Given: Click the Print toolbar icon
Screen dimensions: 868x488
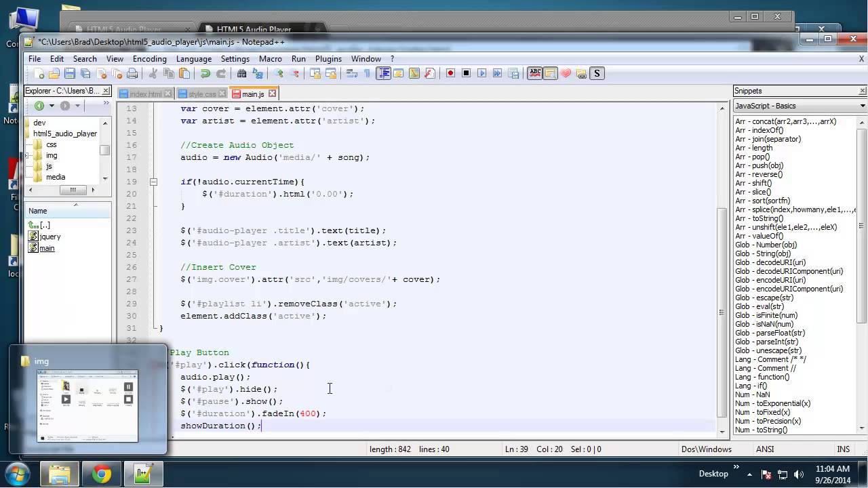Looking at the screenshot, I should click(x=132, y=73).
